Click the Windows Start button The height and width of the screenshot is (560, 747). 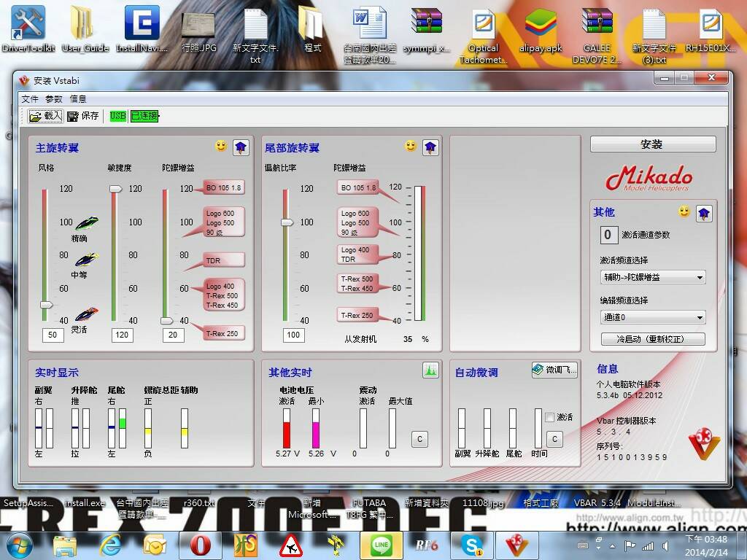pos(19,545)
